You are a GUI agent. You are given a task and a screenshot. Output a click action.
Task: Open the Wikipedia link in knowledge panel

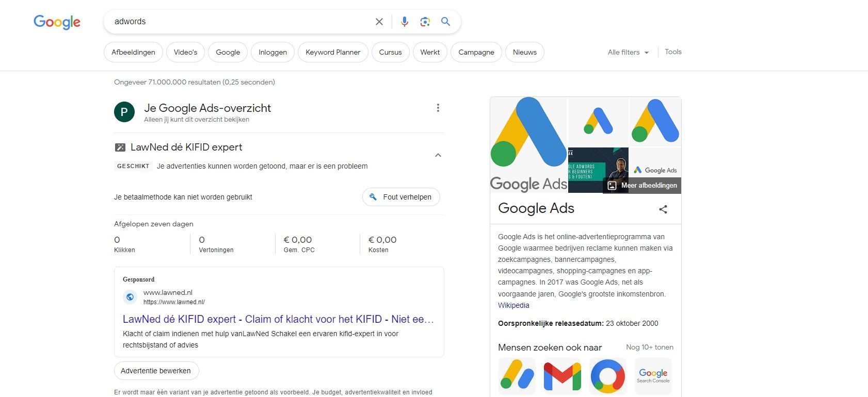tap(513, 305)
